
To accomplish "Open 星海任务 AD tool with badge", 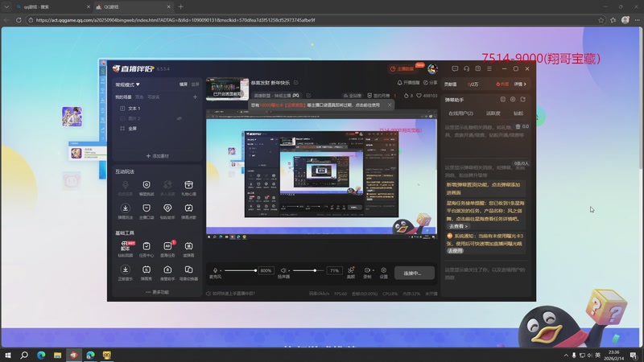I will coord(167,249).
